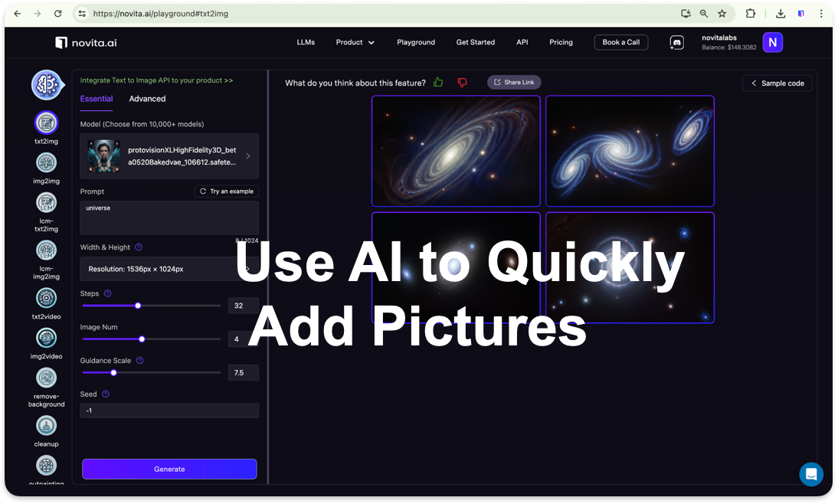Open the outpainting tool icon
This screenshot has height=504, width=838.
[x=47, y=466]
